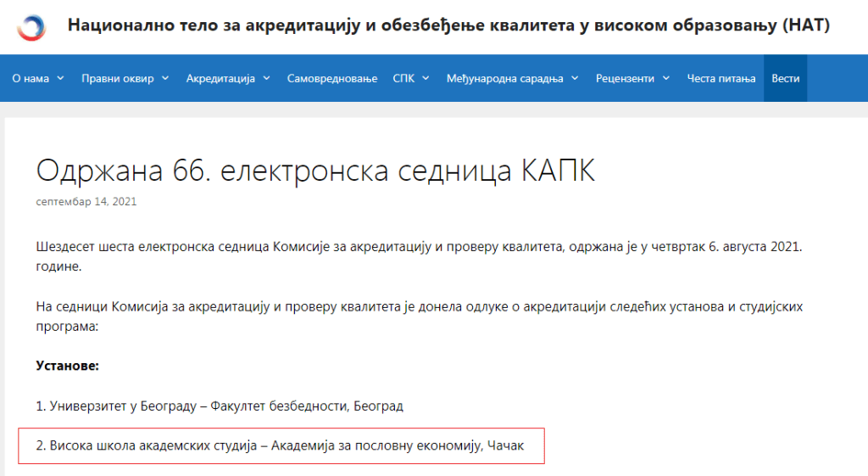Screen dimensions: 868x476
Task: Switch to the Вести tab
Action: 785,78
